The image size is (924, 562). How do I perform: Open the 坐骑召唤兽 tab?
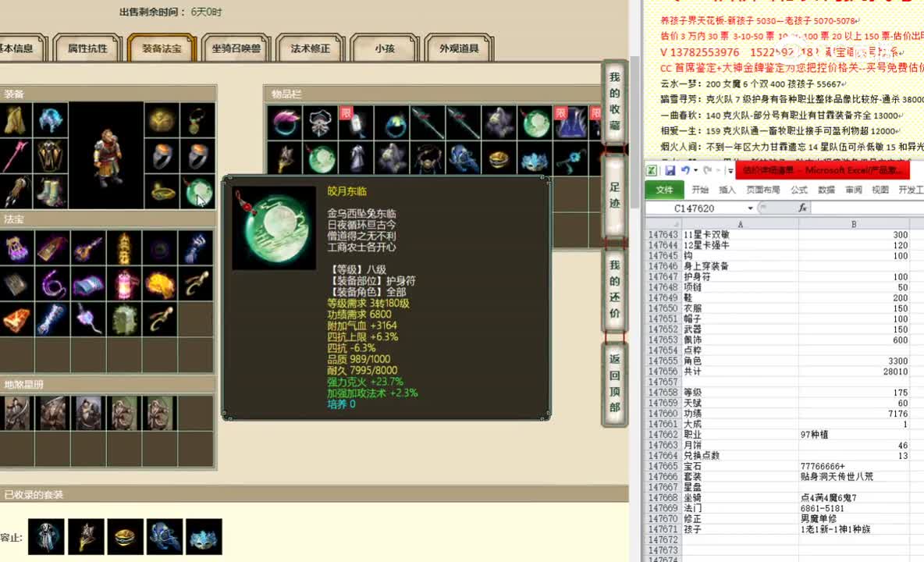pos(236,48)
